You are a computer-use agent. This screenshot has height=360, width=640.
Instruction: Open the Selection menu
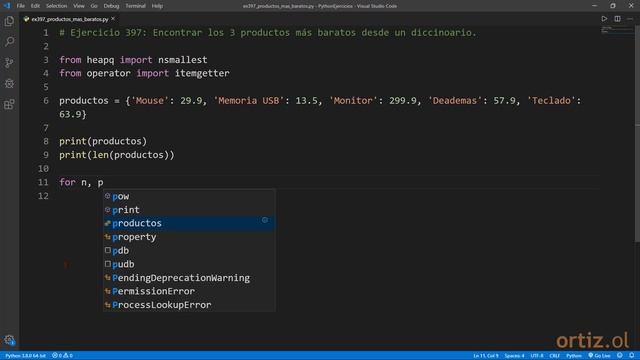(56, 6)
